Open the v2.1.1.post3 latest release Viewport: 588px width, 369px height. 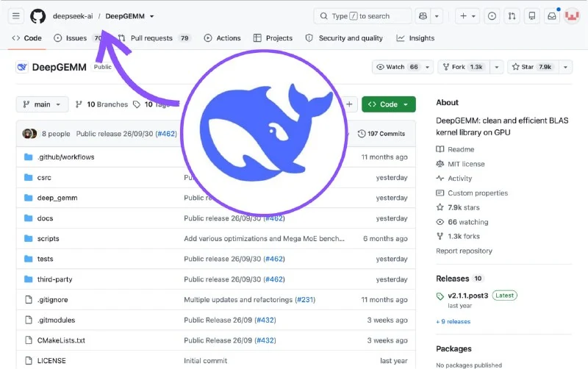[468, 295]
